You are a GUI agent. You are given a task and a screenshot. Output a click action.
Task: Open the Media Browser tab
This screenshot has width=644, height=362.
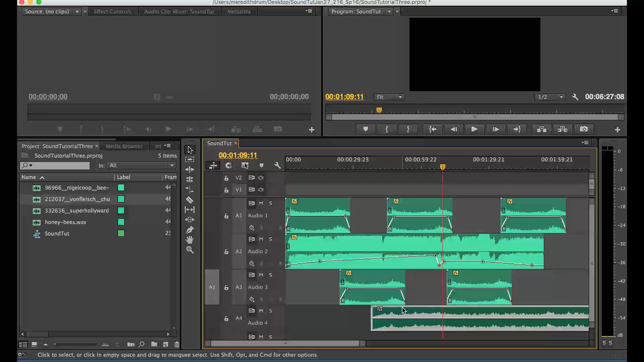[124, 146]
